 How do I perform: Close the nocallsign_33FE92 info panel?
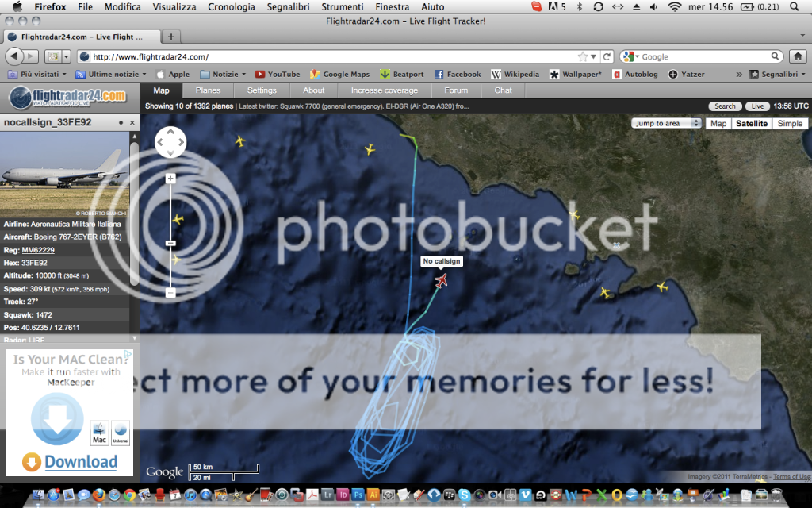coord(132,123)
